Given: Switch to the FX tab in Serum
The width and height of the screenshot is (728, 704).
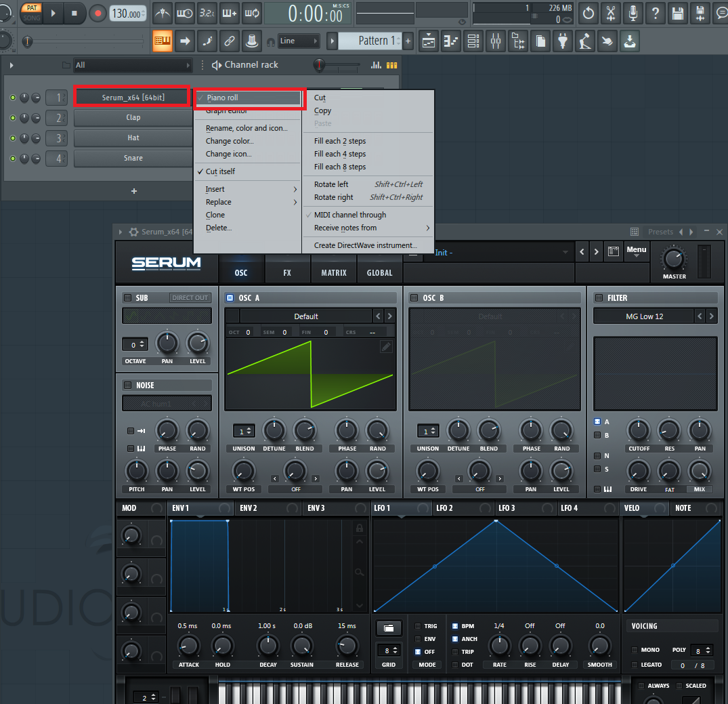Looking at the screenshot, I should pos(287,273).
